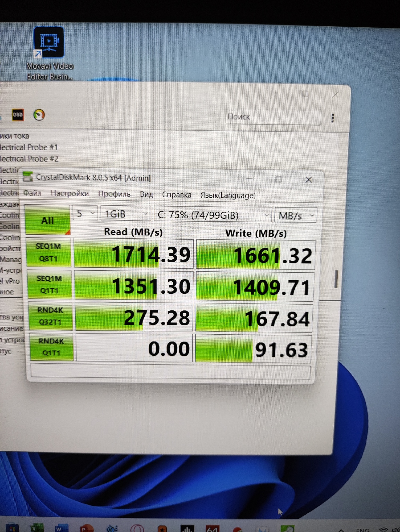Screen dimensions: 400x532
Task: Open PowerPoint from the taskbar
Action: (x=87, y=528)
